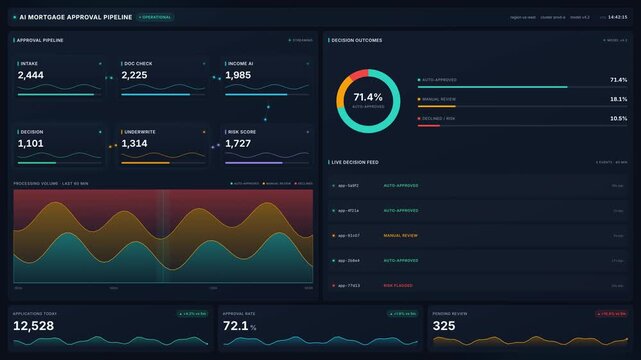Click the Intake card status dot

(100, 64)
